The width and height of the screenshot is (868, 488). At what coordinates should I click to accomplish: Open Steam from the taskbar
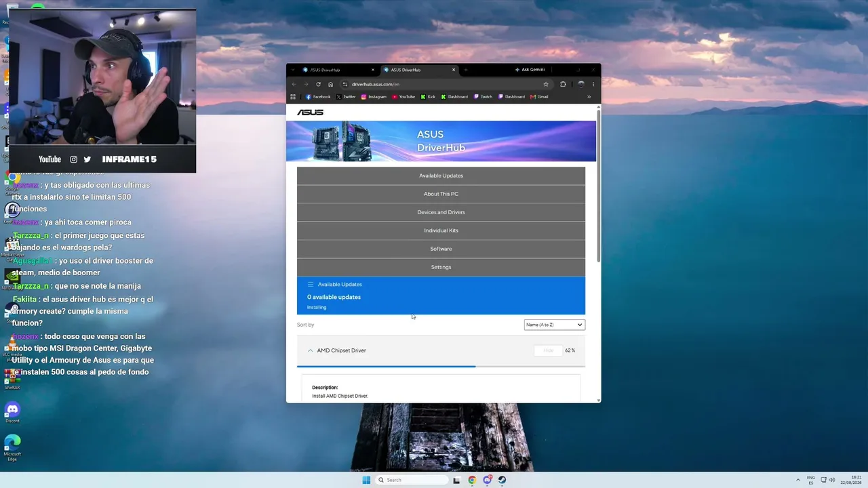coord(502,480)
